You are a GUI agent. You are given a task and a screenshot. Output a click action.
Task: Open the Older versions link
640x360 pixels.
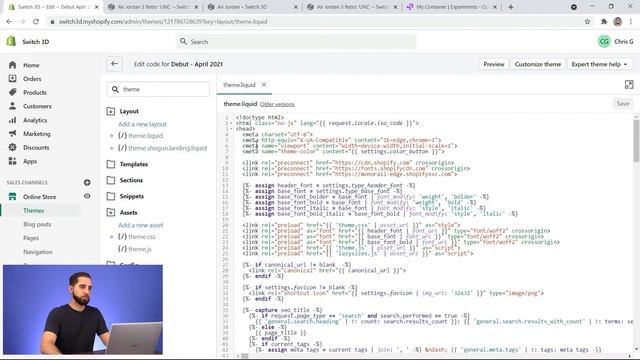coord(277,104)
